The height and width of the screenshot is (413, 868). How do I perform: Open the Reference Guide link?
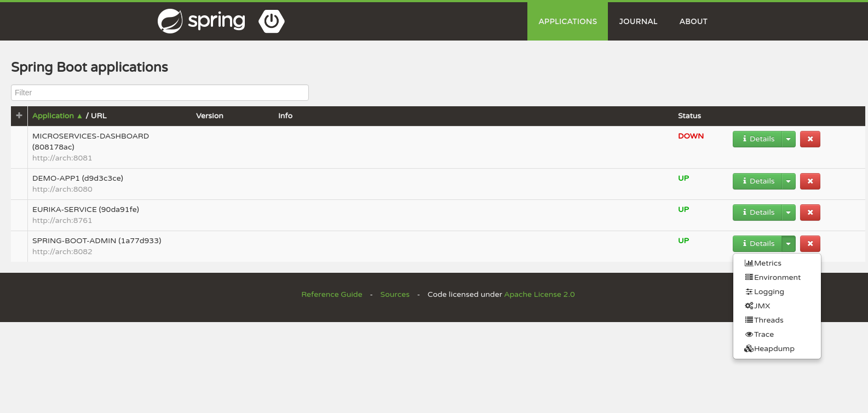(332, 294)
